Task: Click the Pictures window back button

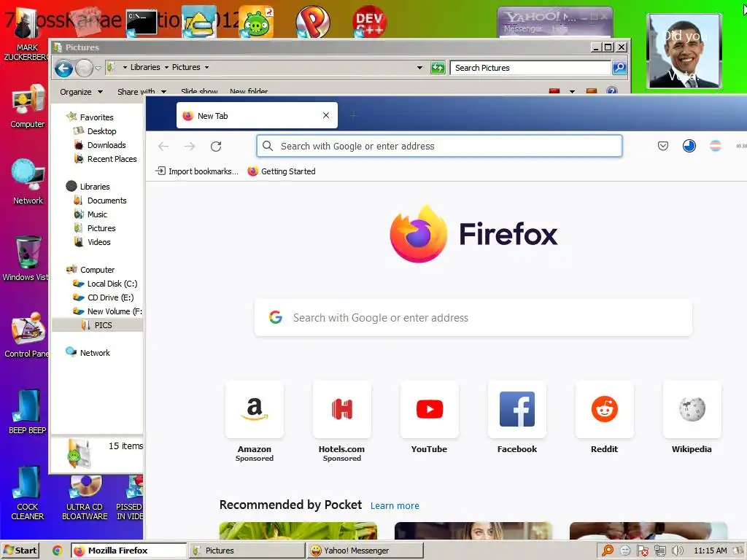Action: 63,68
